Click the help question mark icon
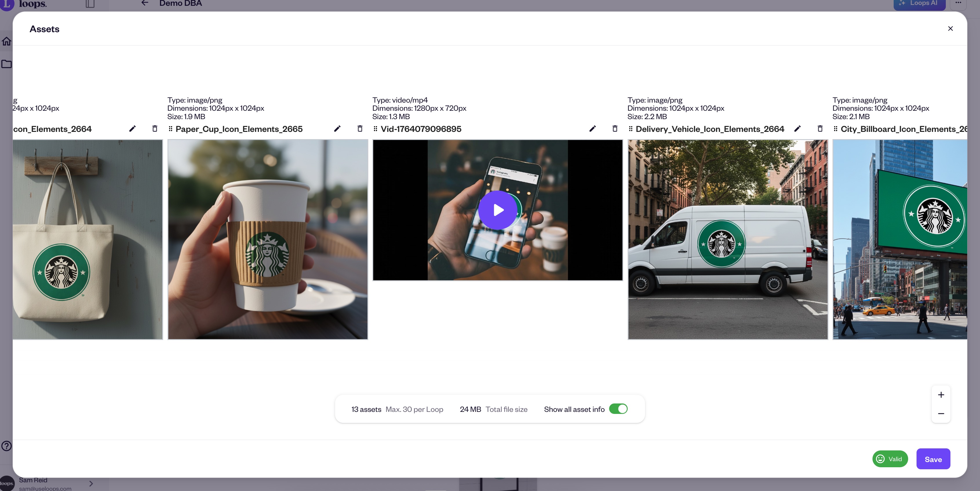This screenshot has width=980, height=491. [x=6, y=446]
